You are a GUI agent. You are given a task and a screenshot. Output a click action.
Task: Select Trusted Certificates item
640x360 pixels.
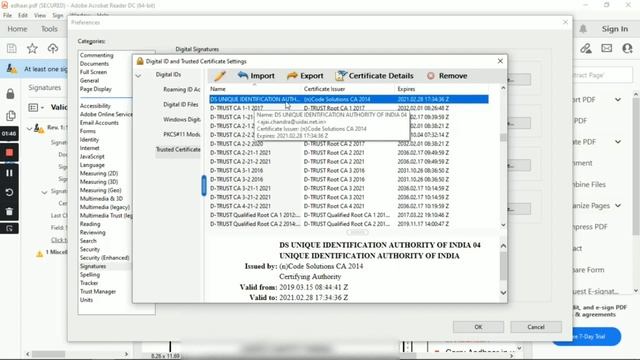point(178,149)
